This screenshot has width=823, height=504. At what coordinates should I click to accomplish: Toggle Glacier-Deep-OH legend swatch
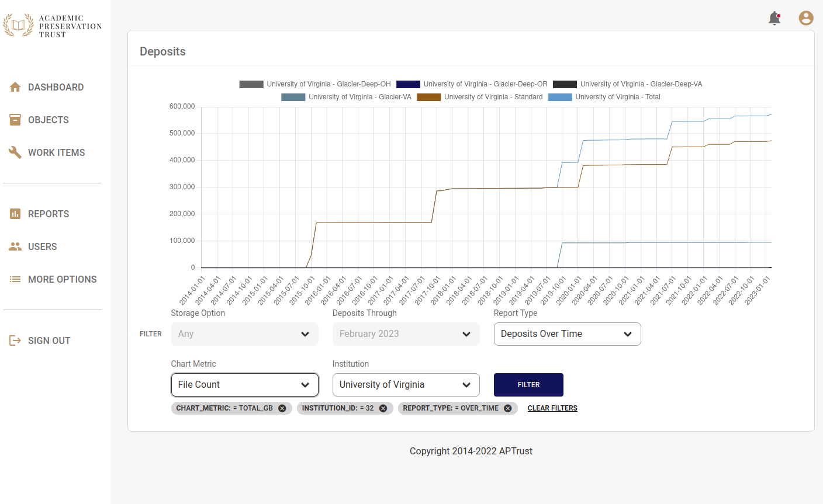coord(251,84)
